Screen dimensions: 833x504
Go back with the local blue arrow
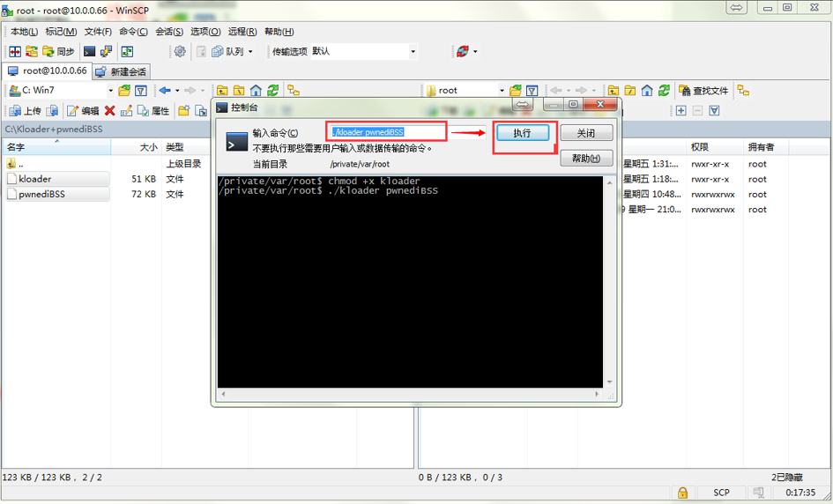[x=165, y=90]
